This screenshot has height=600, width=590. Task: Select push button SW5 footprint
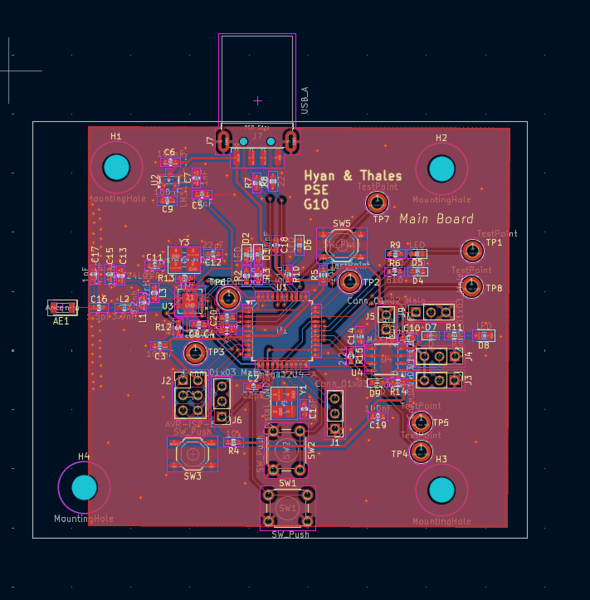tap(342, 245)
